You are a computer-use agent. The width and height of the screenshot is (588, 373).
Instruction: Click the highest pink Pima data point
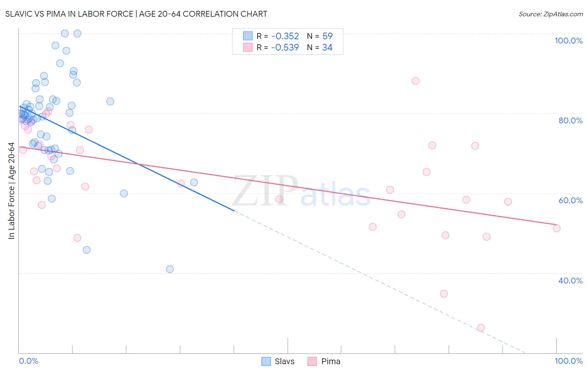(x=415, y=81)
